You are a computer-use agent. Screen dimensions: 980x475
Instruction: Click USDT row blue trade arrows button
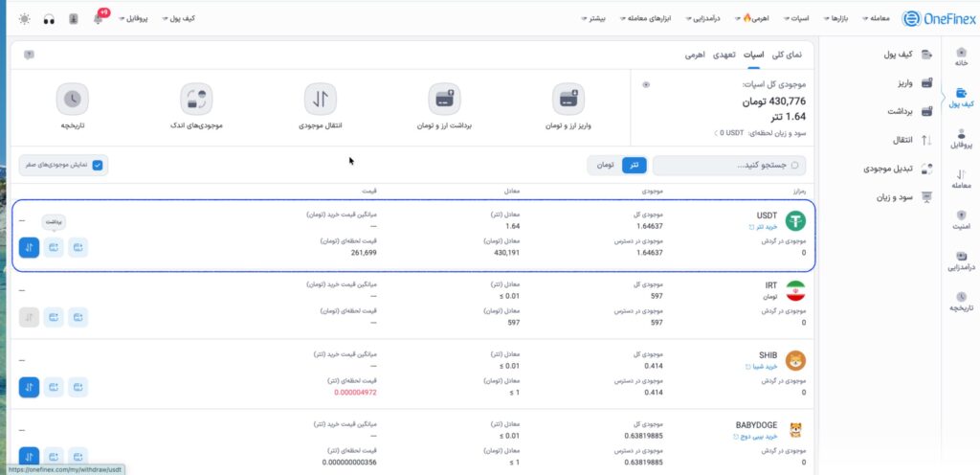[29, 247]
